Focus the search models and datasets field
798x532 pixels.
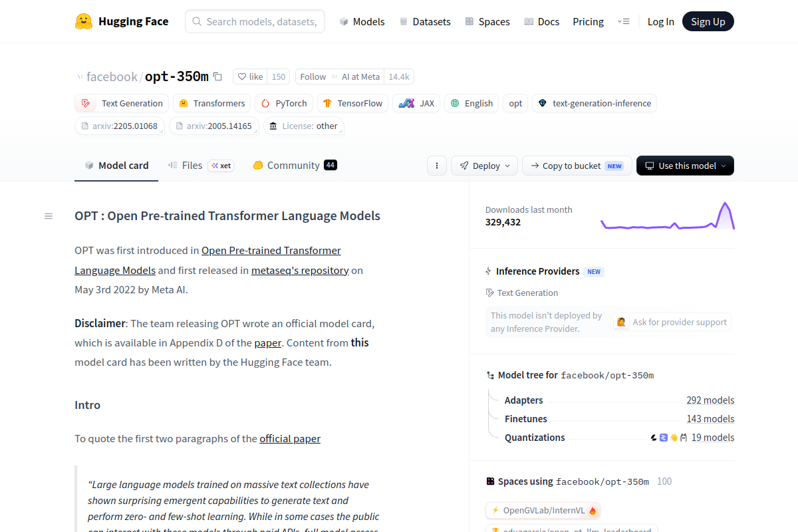[x=255, y=21]
